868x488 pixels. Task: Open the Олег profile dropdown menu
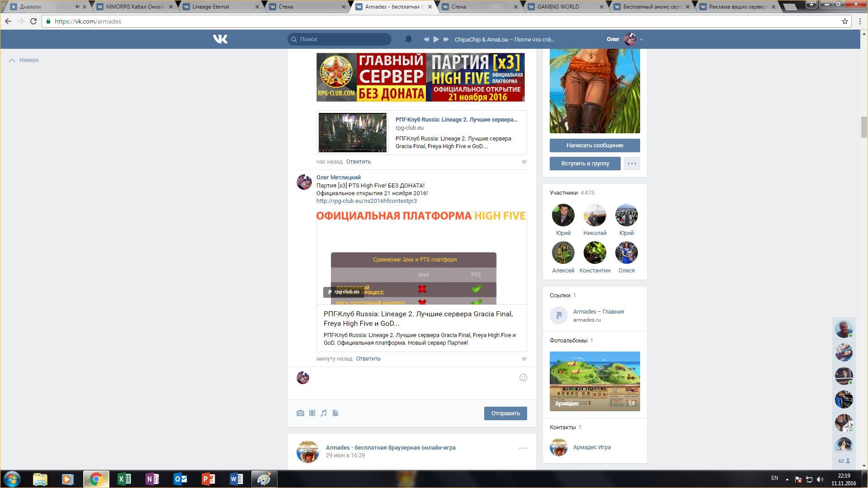coord(625,39)
